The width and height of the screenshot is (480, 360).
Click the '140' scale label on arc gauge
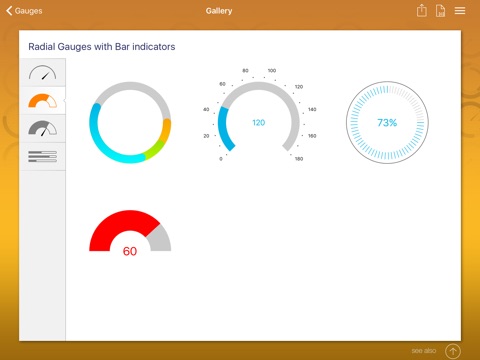point(312,109)
